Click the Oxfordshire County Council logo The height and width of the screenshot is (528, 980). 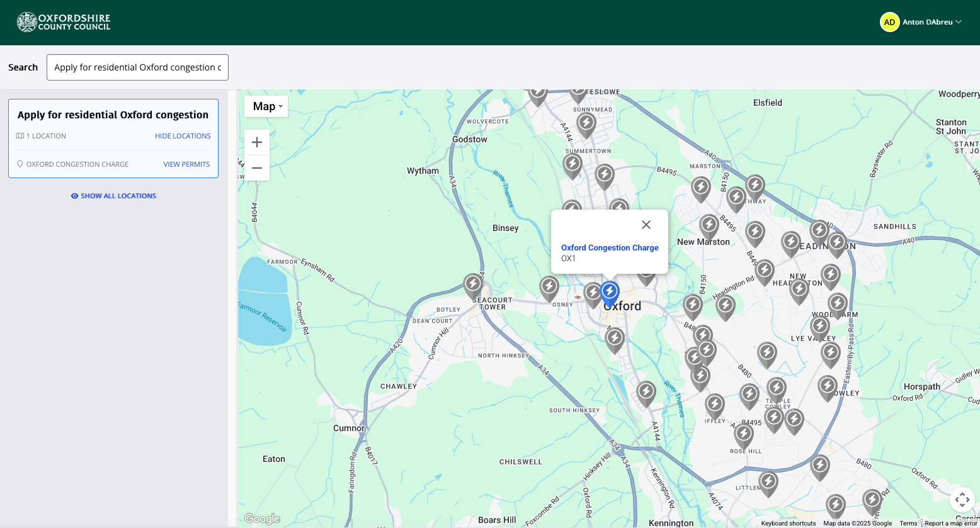tap(64, 22)
